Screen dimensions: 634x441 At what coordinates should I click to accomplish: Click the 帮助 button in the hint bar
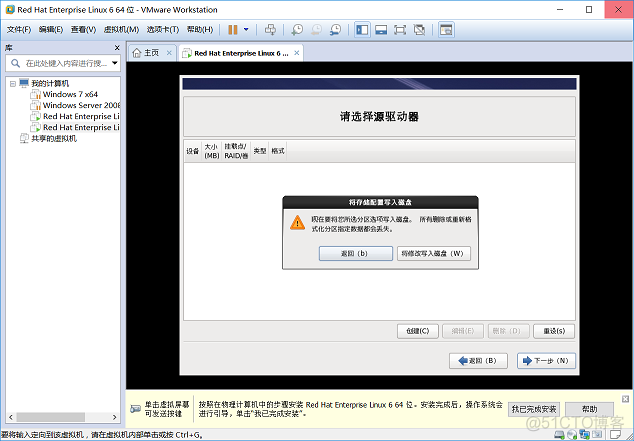[590, 409]
